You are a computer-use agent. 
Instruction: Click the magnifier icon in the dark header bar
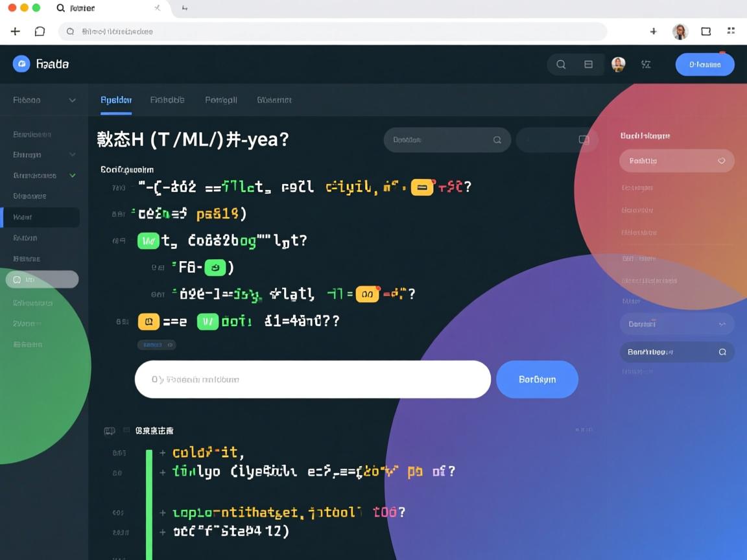coord(561,64)
